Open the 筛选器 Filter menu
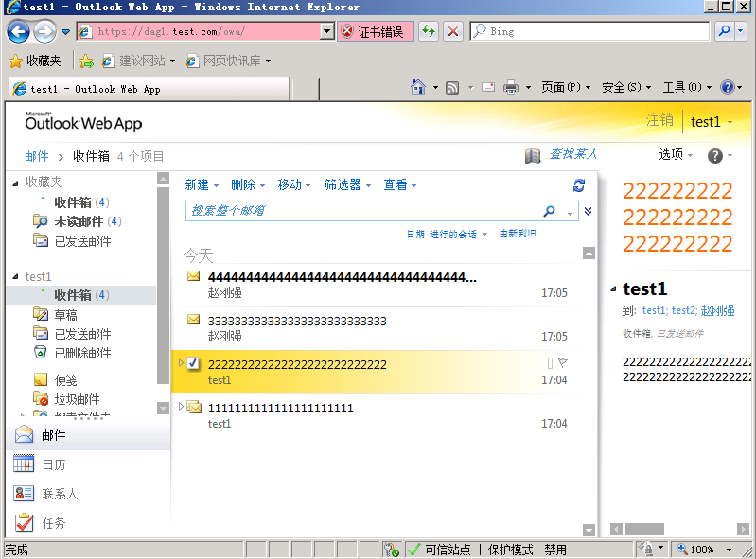The height and width of the screenshot is (559, 756). tap(347, 185)
